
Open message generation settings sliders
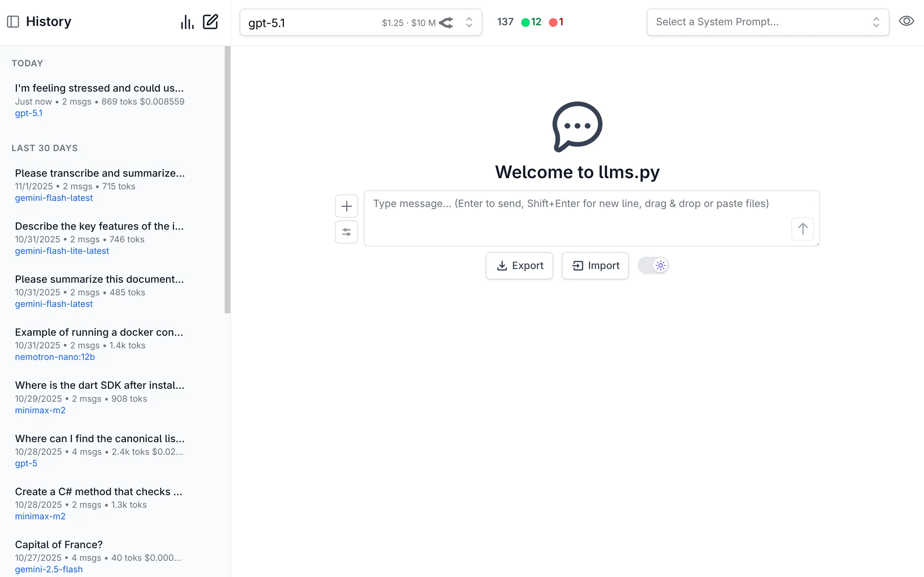coord(346,232)
